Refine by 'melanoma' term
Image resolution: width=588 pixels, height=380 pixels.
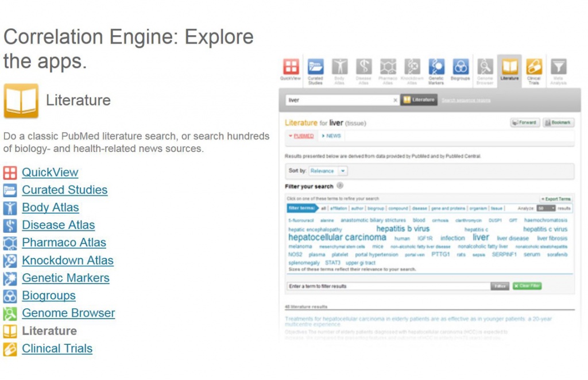coord(300,247)
